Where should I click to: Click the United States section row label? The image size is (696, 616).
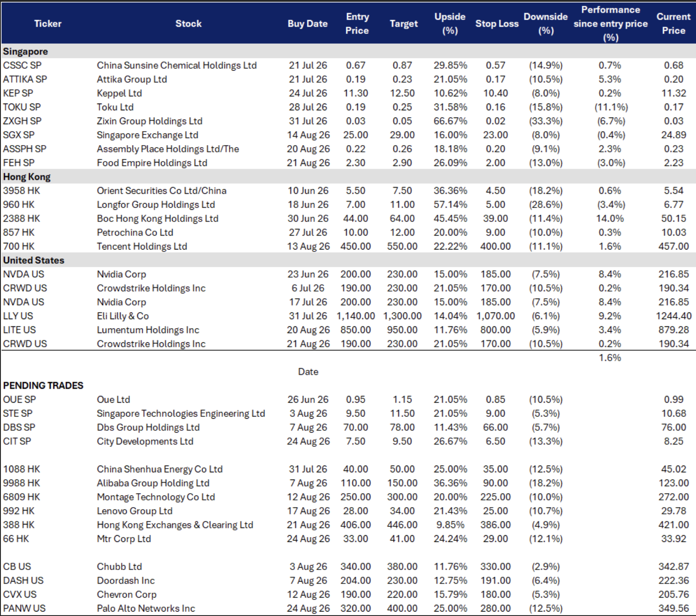point(33,260)
